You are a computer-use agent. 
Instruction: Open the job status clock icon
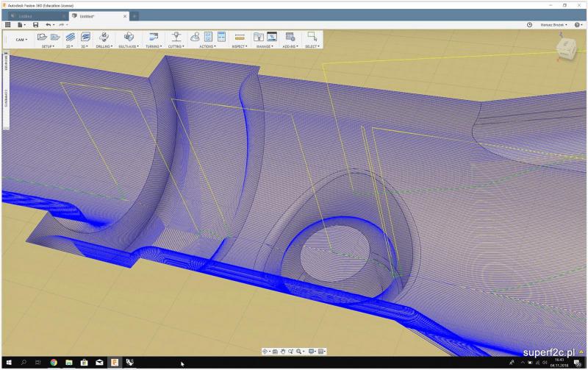(x=530, y=24)
